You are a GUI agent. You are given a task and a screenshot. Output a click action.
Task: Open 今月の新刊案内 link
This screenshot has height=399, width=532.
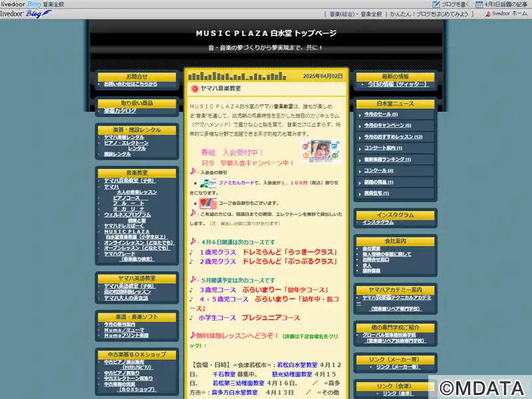(x=120, y=325)
